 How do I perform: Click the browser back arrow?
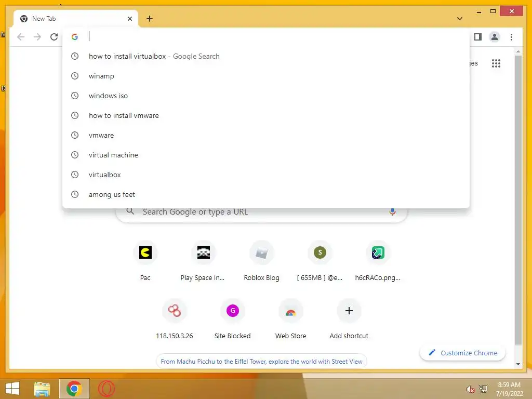[x=21, y=37]
